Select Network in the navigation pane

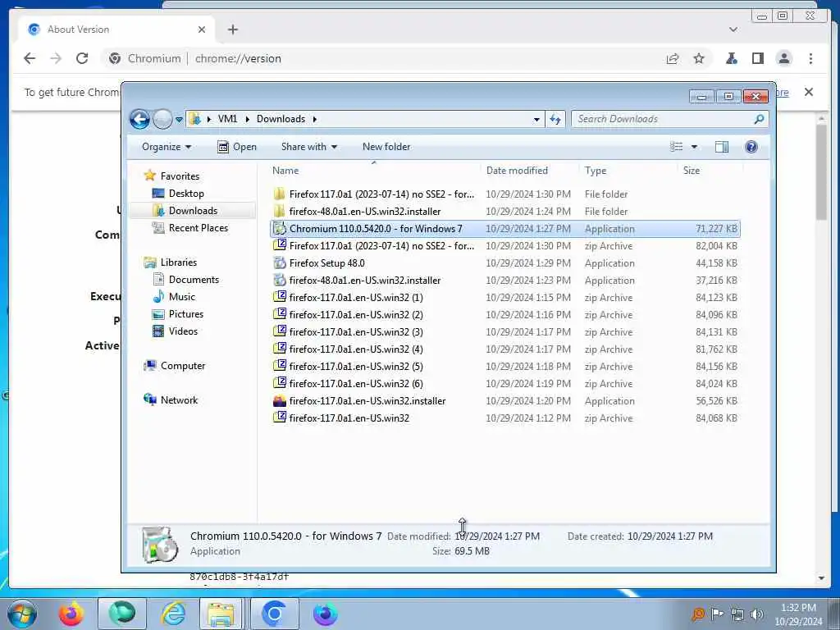pos(179,399)
